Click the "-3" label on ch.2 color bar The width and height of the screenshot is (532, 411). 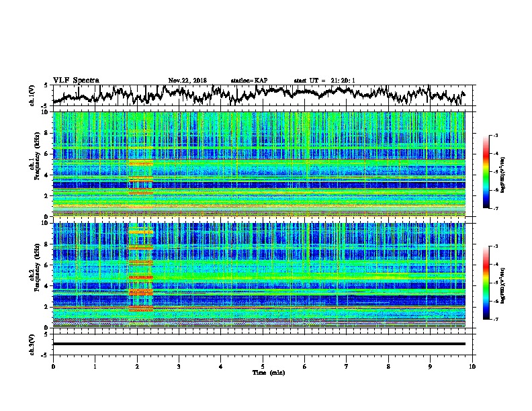click(x=495, y=246)
